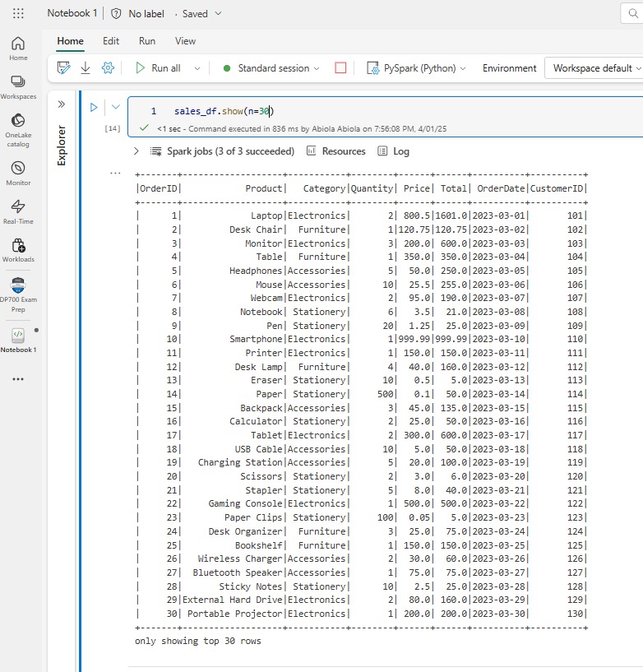
Task: Expand the Spark jobs details
Action: (x=136, y=151)
